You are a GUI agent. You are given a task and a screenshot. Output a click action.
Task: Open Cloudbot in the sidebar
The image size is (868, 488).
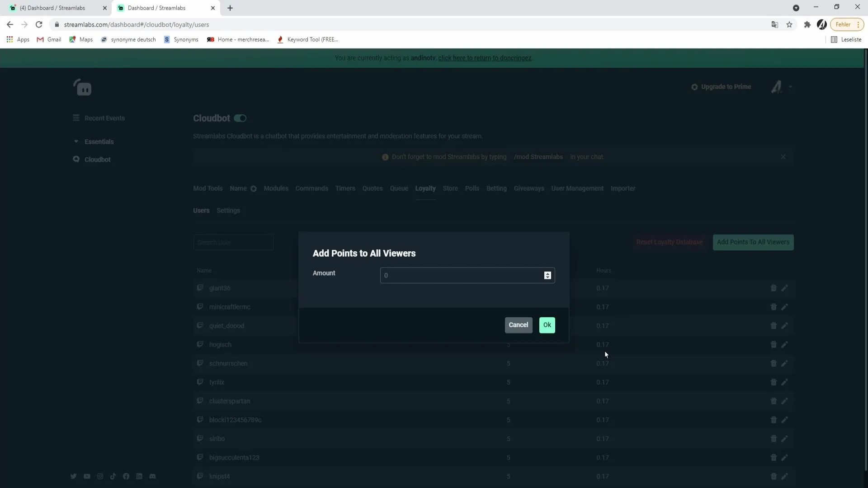click(92, 160)
